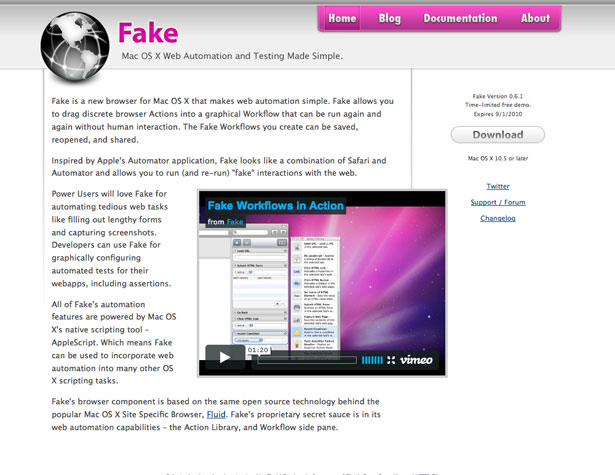This screenshot has width=615, height=475.
Task: Click the pink Fake site title
Action: click(148, 33)
